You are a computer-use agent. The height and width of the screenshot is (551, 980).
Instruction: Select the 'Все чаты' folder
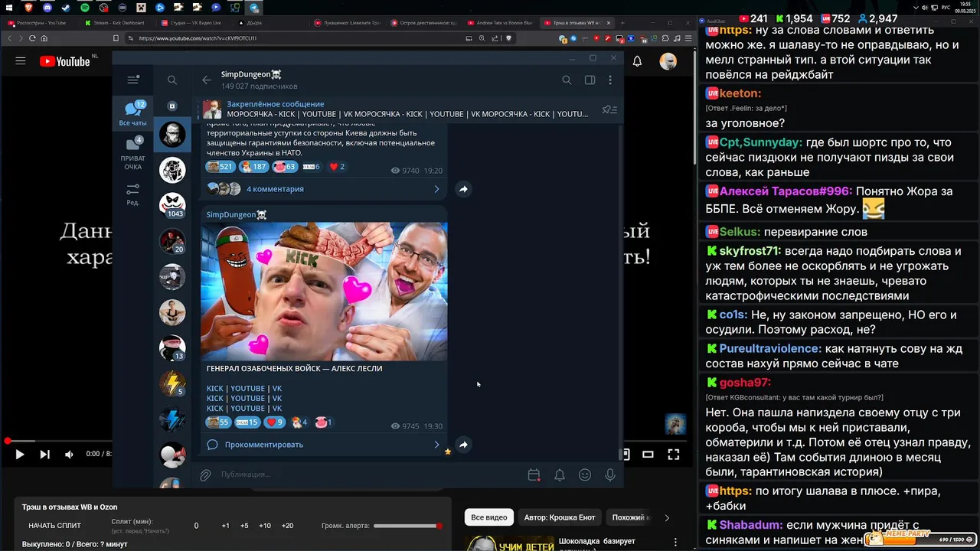(x=133, y=113)
